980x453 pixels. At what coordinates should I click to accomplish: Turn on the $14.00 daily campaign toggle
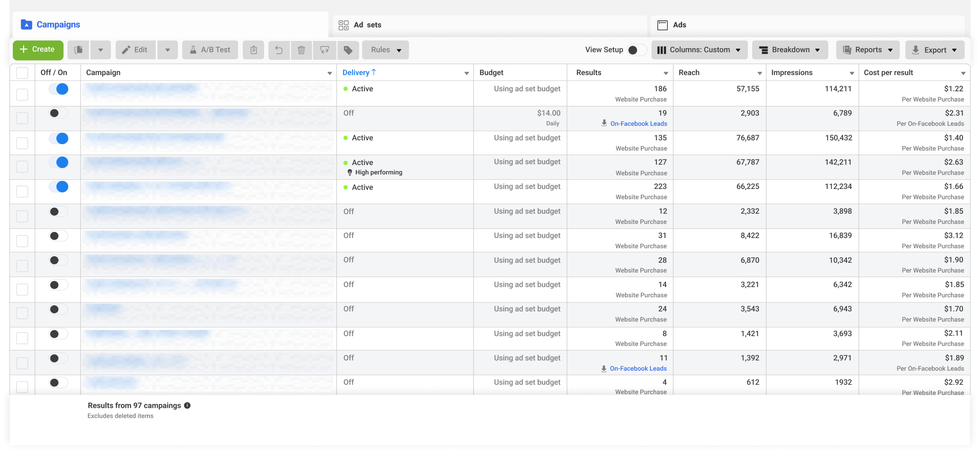pyautogui.click(x=58, y=113)
